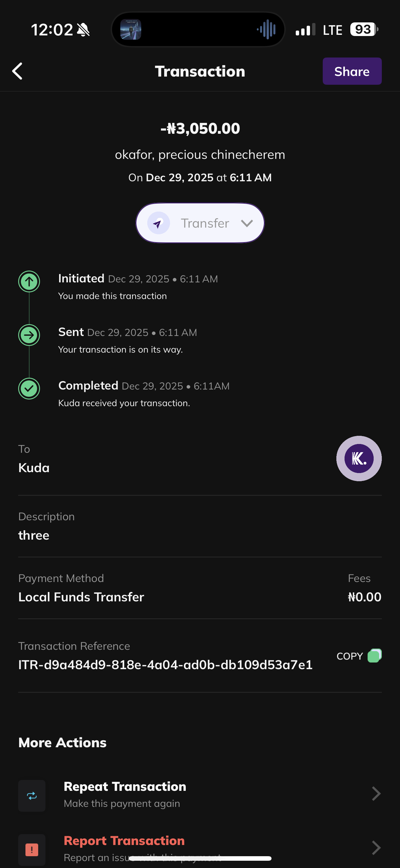Image resolution: width=400 pixels, height=868 pixels.
Task: Tap the red Report Transaction icon
Action: pyautogui.click(x=32, y=850)
